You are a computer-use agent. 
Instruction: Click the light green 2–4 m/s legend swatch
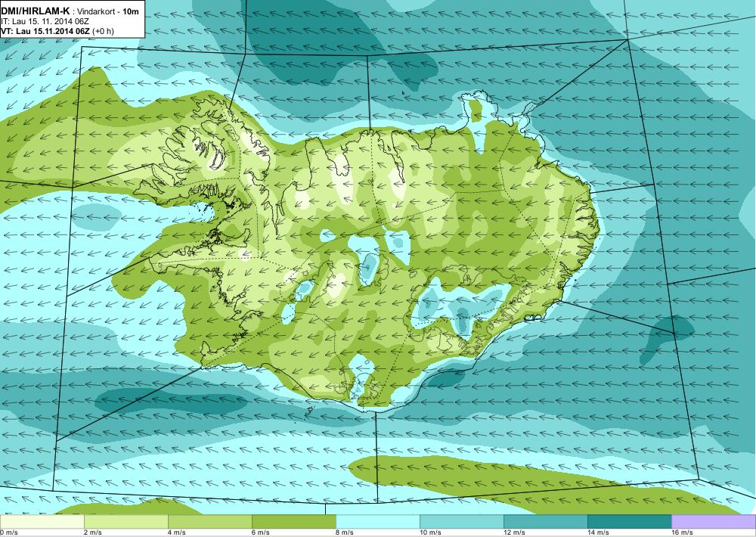click(125, 522)
